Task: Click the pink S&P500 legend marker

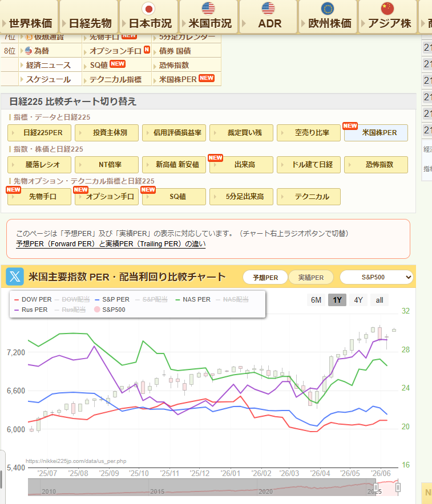Action: pos(97,310)
